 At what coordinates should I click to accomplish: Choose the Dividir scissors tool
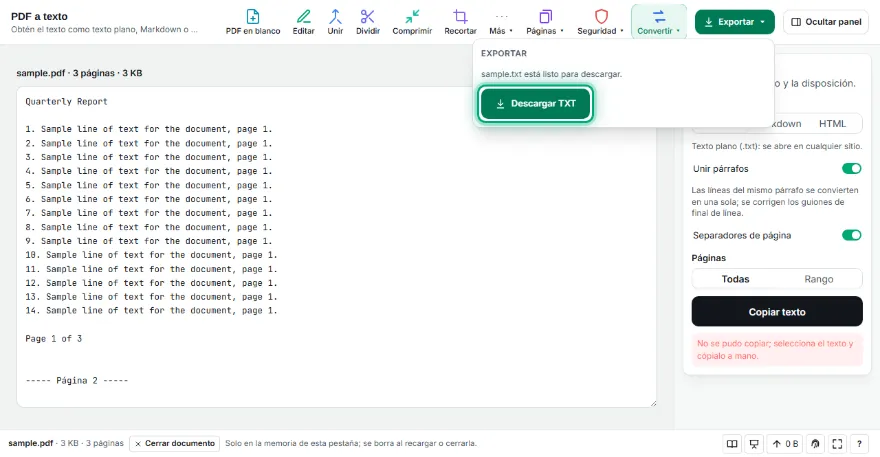point(368,22)
